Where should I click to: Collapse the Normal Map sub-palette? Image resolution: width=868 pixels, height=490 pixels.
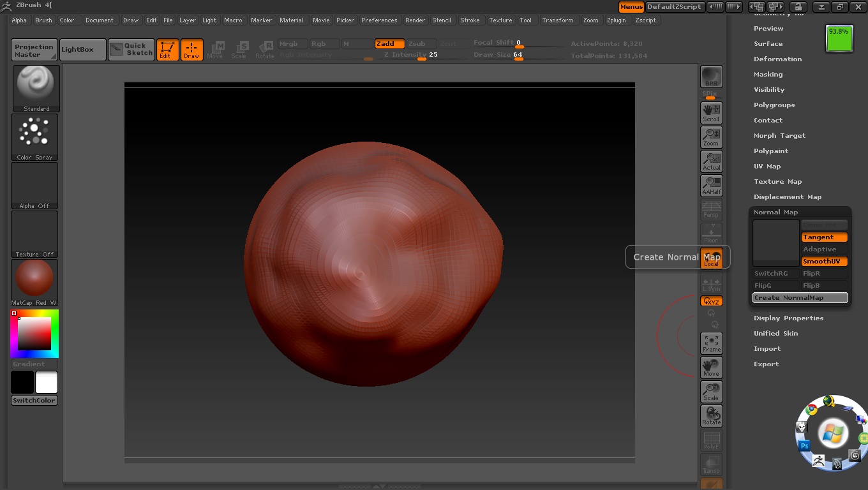[775, 212]
